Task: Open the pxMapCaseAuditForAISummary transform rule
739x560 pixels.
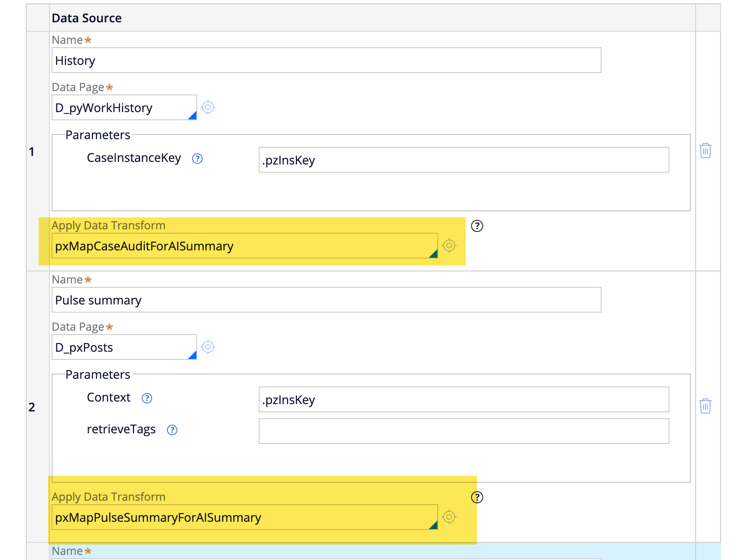Action: pos(449,246)
